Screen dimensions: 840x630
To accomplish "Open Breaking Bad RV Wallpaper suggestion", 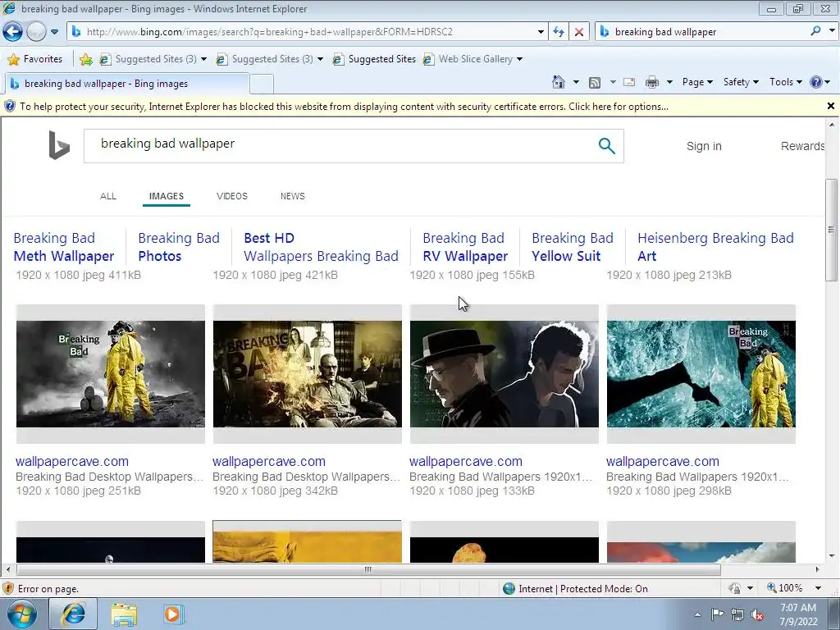I will (x=464, y=247).
